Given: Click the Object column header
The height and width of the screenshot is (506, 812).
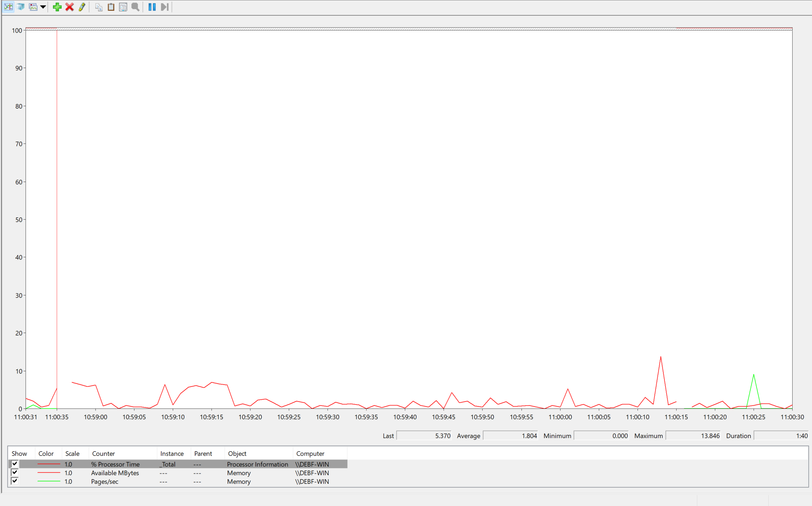Looking at the screenshot, I should 237,453.
